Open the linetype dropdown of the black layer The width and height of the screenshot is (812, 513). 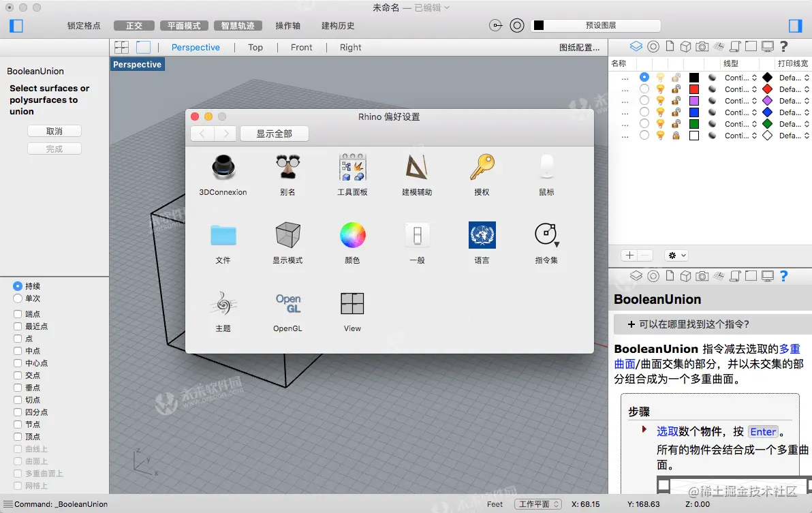click(x=740, y=77)
